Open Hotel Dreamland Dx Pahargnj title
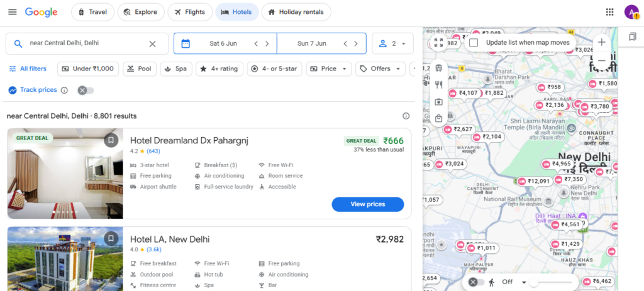 point(189,141)
